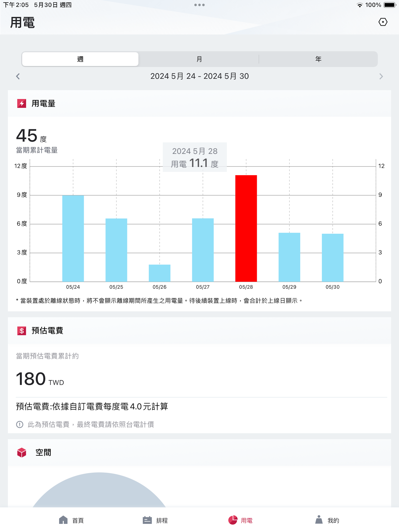Tap the status bar time 下午 2:05
The height and width of the screenshot is (532, 399).
(16, 5)
